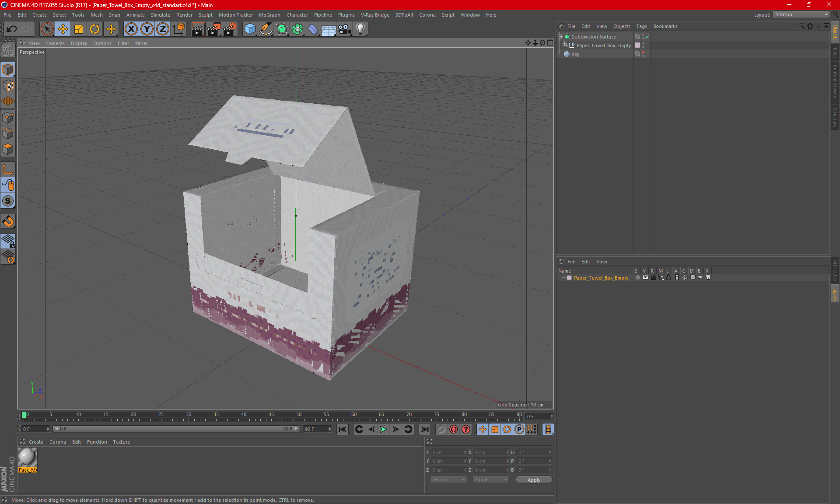This screenshot has width=840, height=504.
Task: Toggle layer Solo dot for Paper_Towel_Box_Empty
Action: point(637,277)
